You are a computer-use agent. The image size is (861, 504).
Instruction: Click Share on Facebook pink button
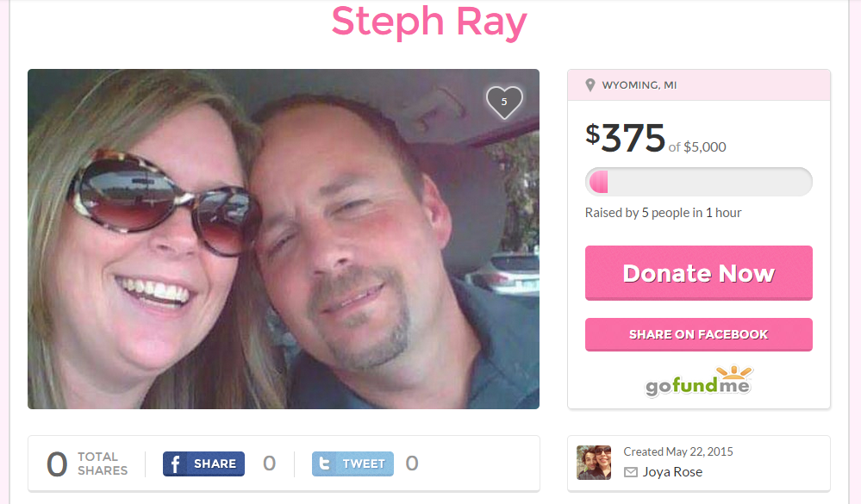point(698,334)
